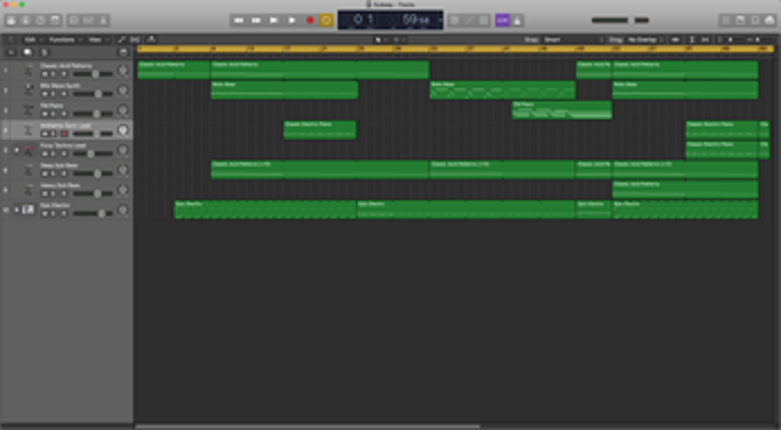This screenshot has width=781, height=430.
Task: Click the yellow cycle ruler strip
Action: tap(455, 49)
